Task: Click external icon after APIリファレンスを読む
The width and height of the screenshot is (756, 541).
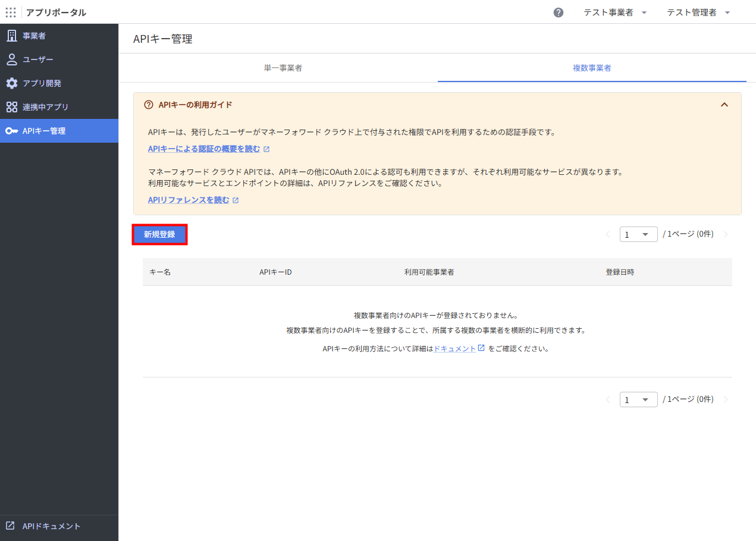Action: [236, 200]
